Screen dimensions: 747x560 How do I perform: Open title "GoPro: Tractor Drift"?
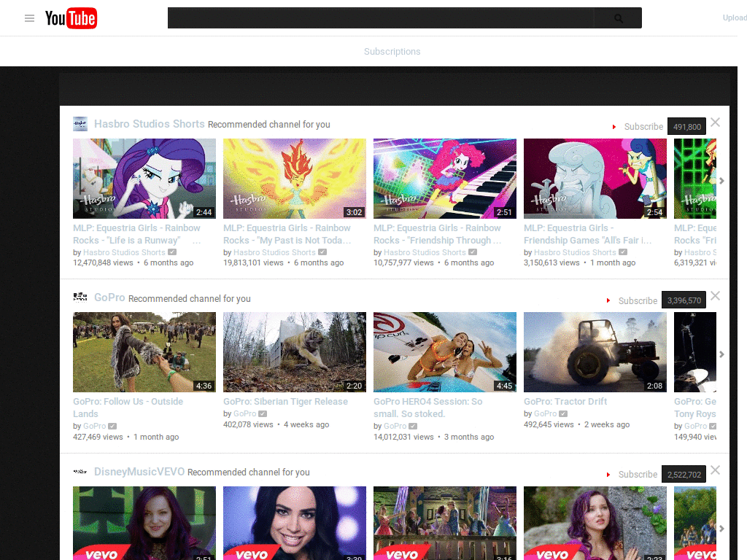coord(565,402)
